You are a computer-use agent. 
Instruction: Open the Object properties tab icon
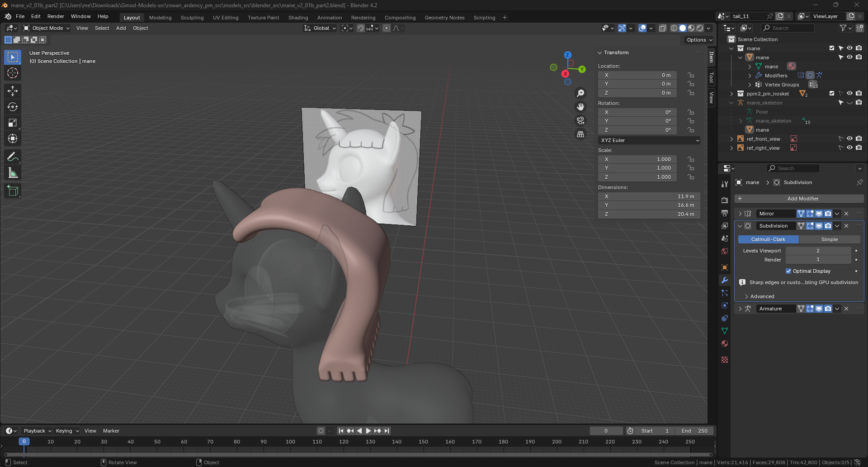click(x=725, y=267)
